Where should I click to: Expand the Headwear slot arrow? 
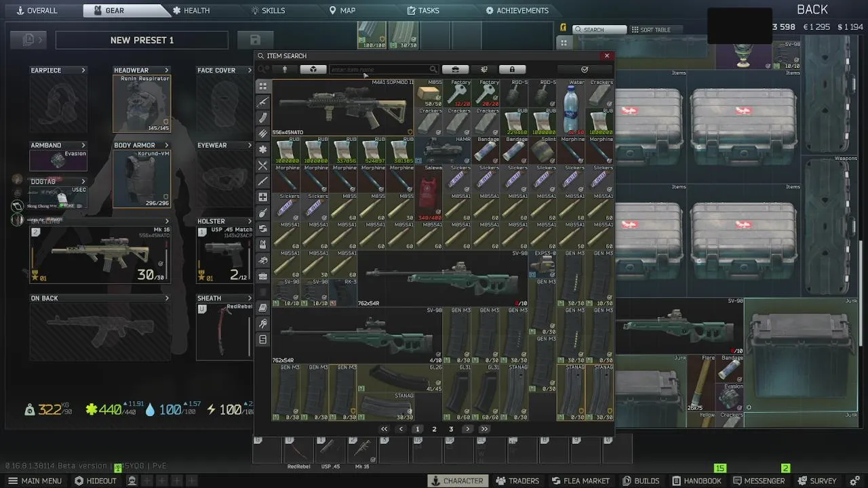click(167, 70)
